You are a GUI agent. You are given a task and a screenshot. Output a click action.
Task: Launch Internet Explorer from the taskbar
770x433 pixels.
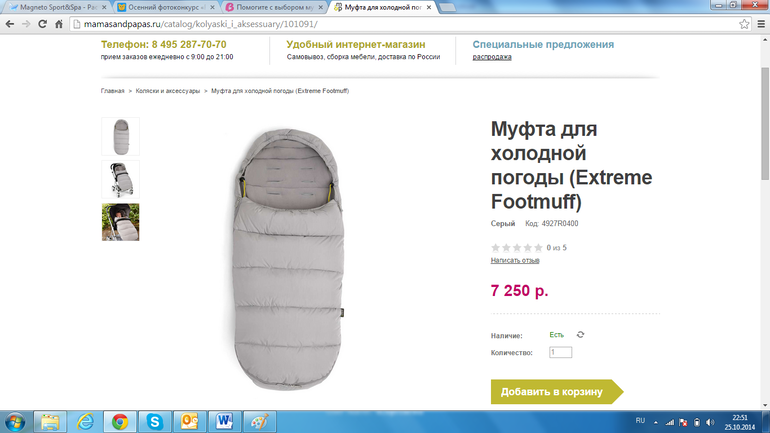(85, 421)
